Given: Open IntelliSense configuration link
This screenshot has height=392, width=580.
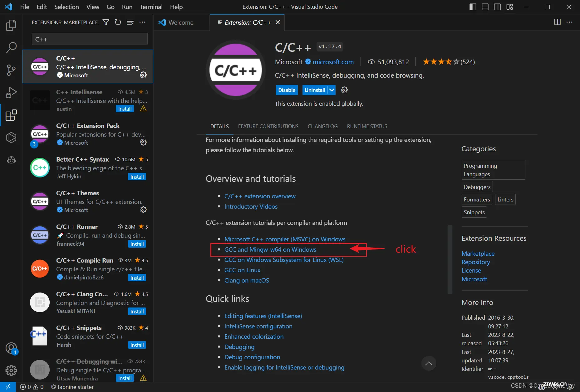Looking at the screenshot, I should 258,326.
